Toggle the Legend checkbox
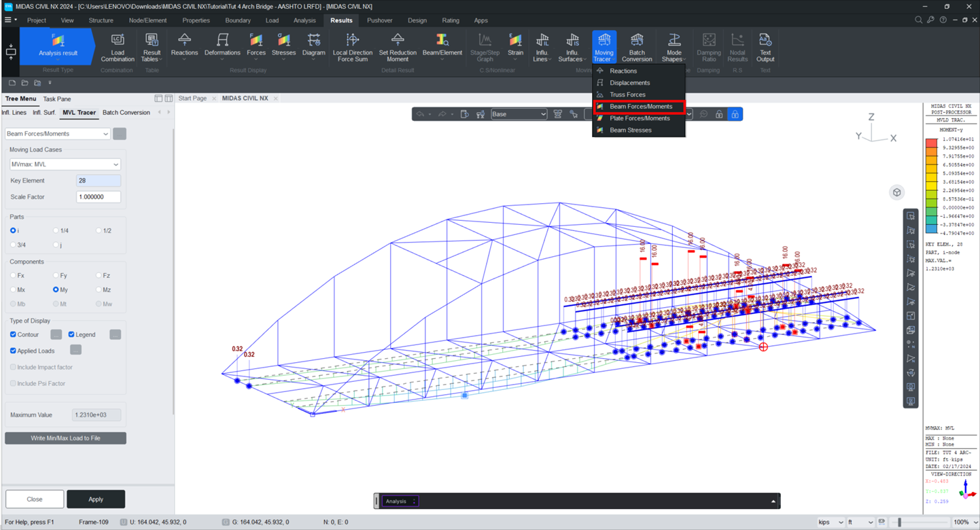Image resolution: width=980 pixels, height=530 pixels. 71,334
